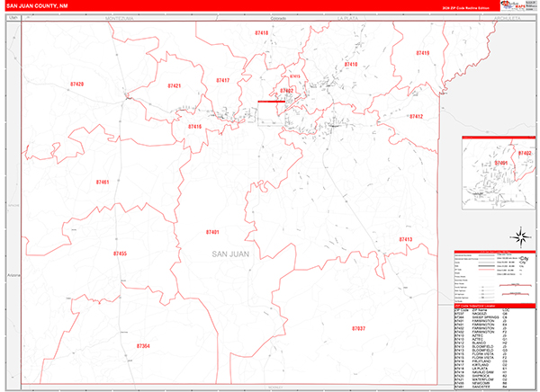Click the Colorado state label at top
This screenshot has width=540, height=392.
click(x=278, y=18)
